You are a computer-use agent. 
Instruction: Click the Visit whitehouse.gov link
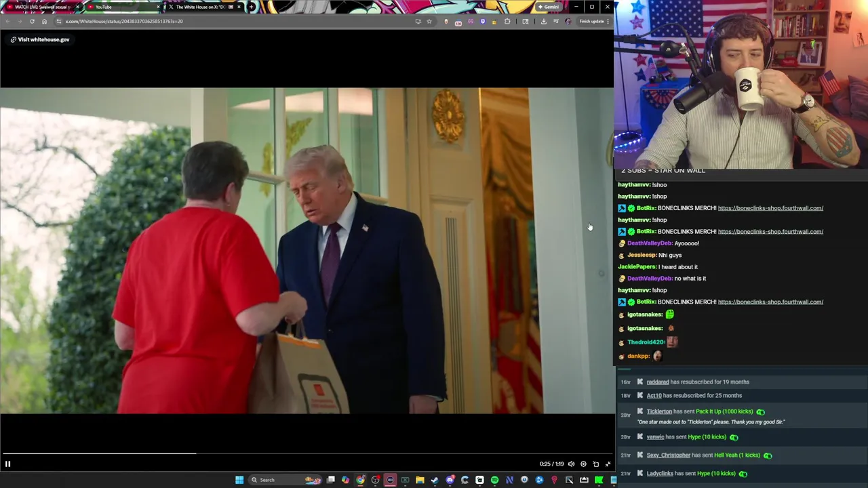(x=40, y=39)
